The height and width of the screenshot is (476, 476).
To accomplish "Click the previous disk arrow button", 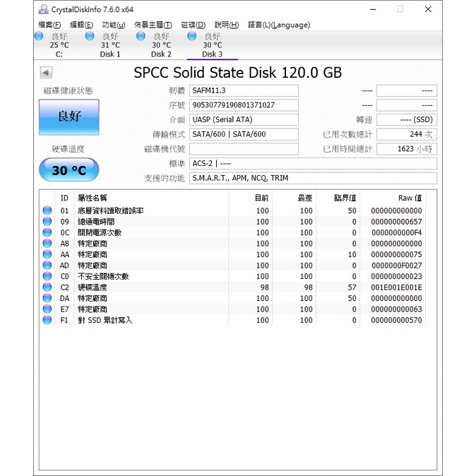I will pos(46,73).
